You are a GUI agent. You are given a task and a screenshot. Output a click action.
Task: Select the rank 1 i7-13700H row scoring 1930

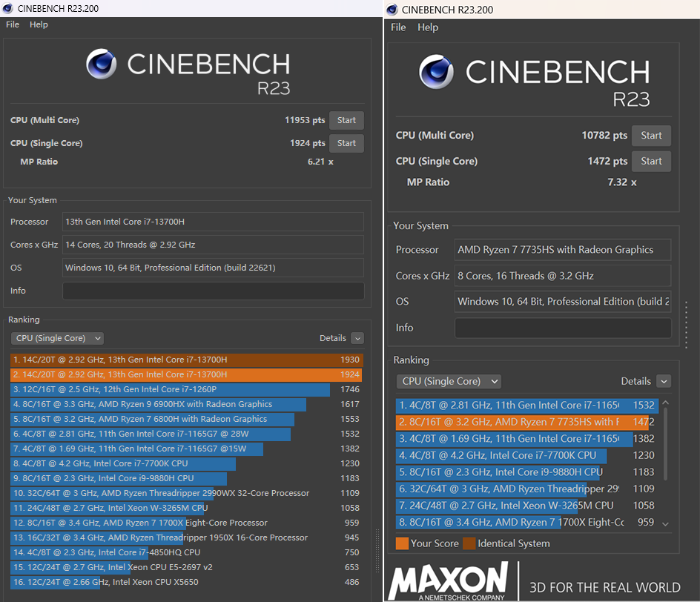point(187,360)
